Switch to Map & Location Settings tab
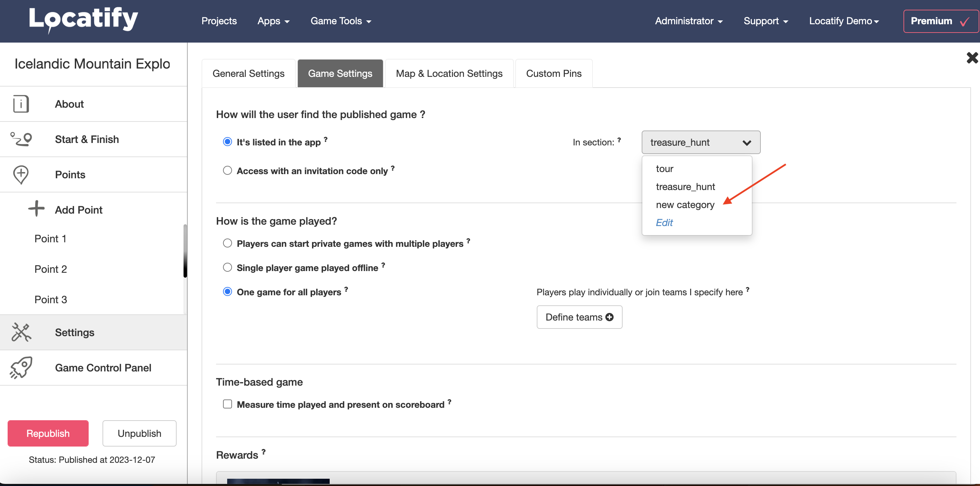 449,73
